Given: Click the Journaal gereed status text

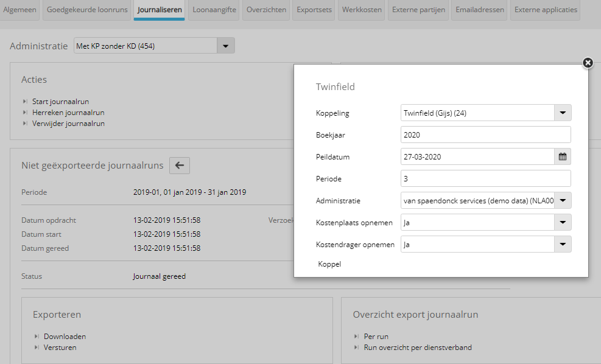Looking at the screenshot, I should 160,276.
